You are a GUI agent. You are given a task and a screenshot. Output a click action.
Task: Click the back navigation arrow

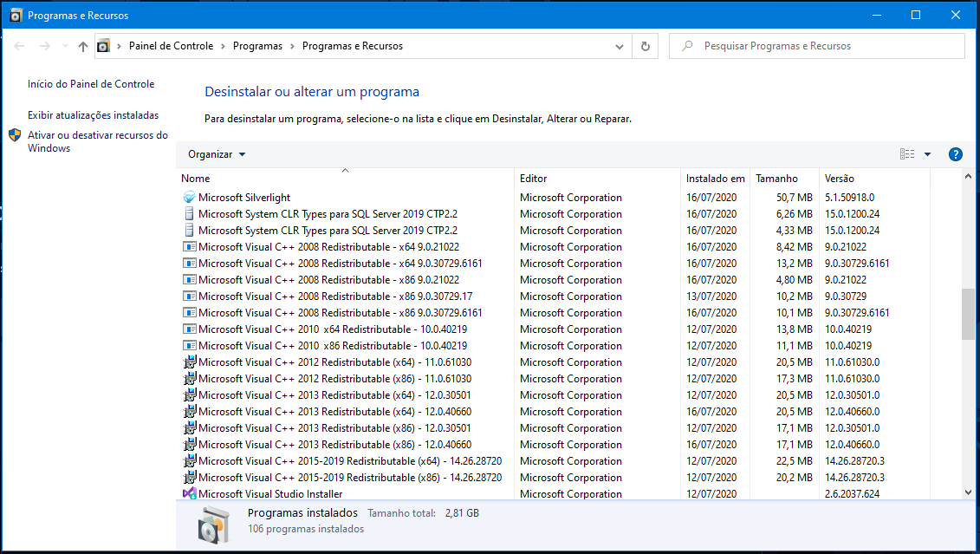19,46
